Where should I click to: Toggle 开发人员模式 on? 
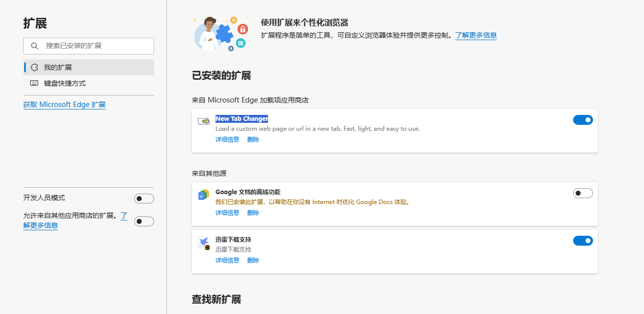(x=144, y=199)
